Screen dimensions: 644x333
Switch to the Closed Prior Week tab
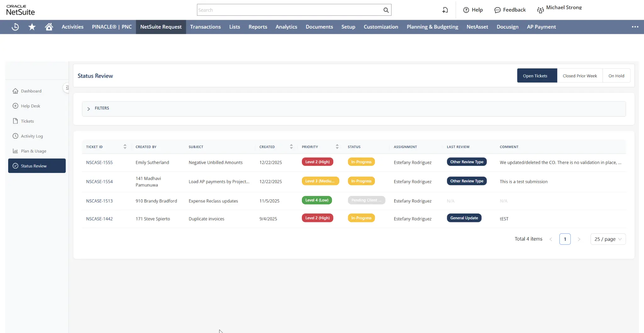point(580,76)
